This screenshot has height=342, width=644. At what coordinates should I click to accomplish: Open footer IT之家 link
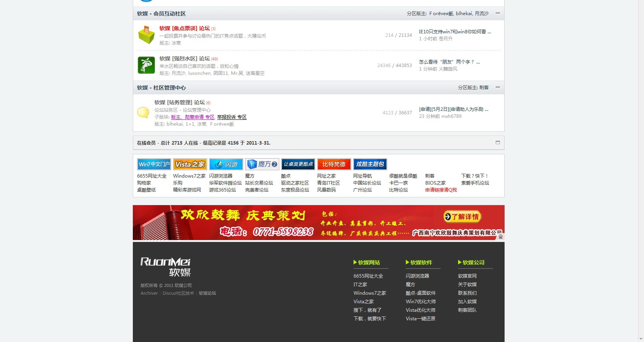point(360,285)
